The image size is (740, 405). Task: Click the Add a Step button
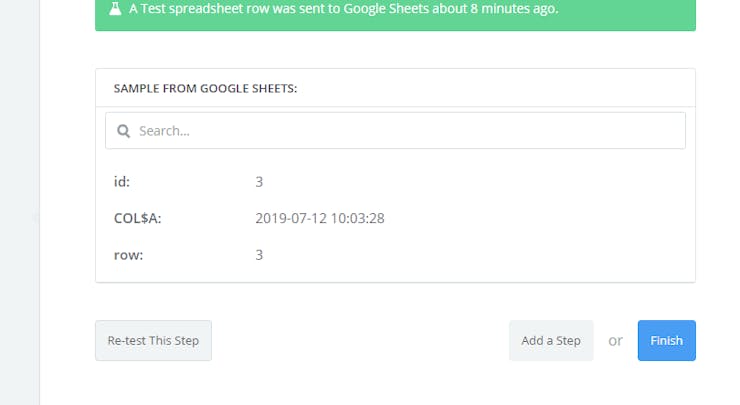551,340
